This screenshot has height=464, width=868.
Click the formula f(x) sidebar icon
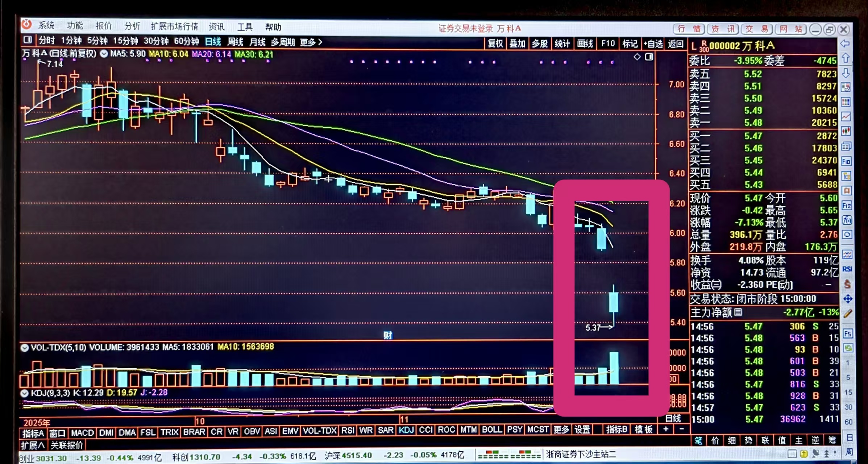[847, 220]
